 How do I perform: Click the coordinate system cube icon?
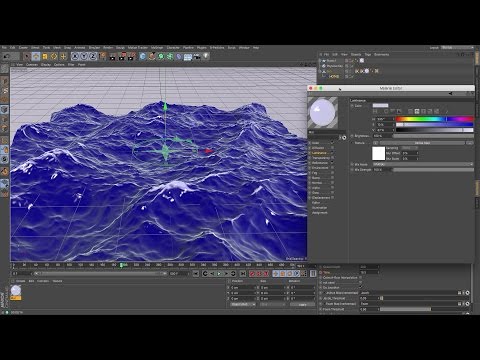point(102,56)
